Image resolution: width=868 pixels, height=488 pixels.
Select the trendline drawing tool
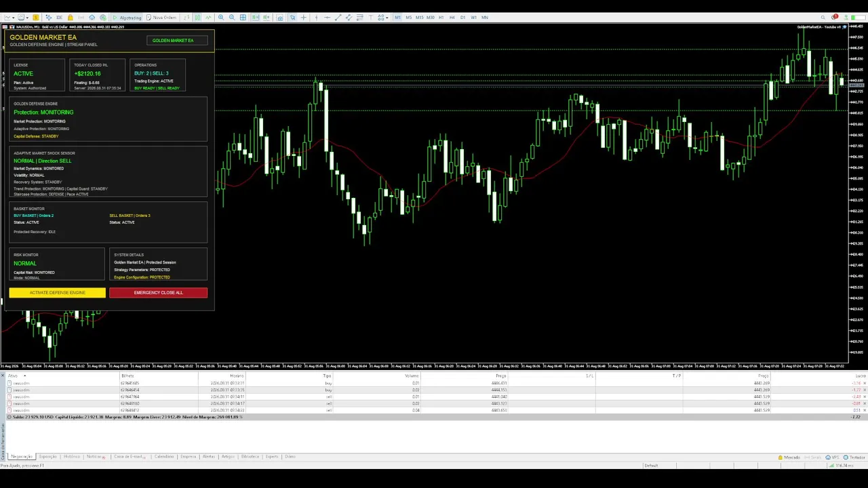point(338,17)
